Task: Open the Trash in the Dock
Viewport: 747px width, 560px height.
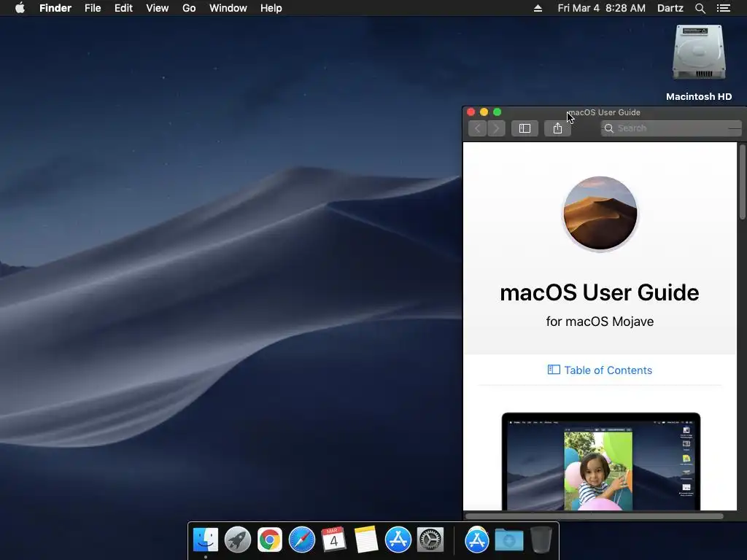Action: click(541, 540)
